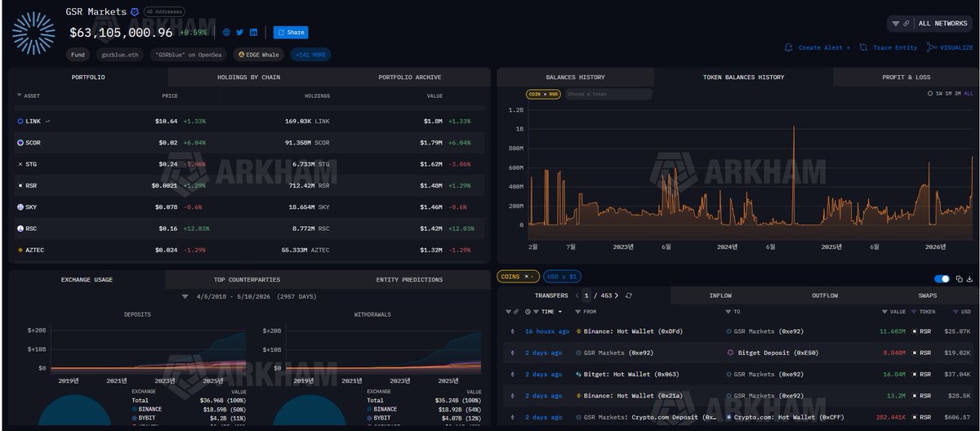Image resolution: width=980 pixels, height=431 pixels.
Task: Click the Trace Entity link
Action: [889, 47]
